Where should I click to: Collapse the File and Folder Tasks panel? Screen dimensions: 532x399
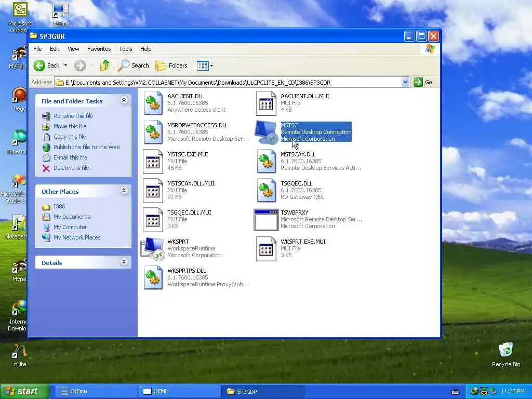coord(124,100)
